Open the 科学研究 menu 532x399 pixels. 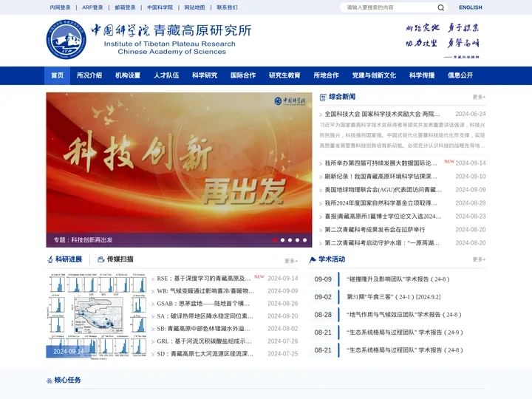point(205,75)
